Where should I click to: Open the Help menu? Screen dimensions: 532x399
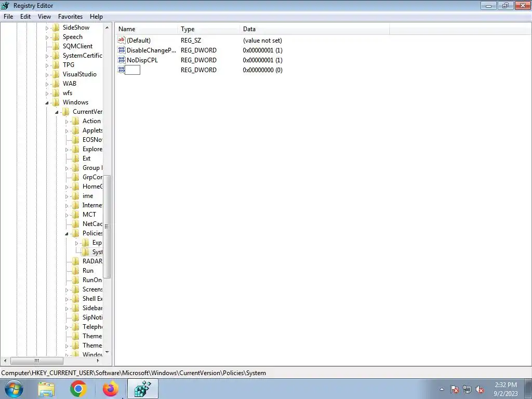point(96,16)
